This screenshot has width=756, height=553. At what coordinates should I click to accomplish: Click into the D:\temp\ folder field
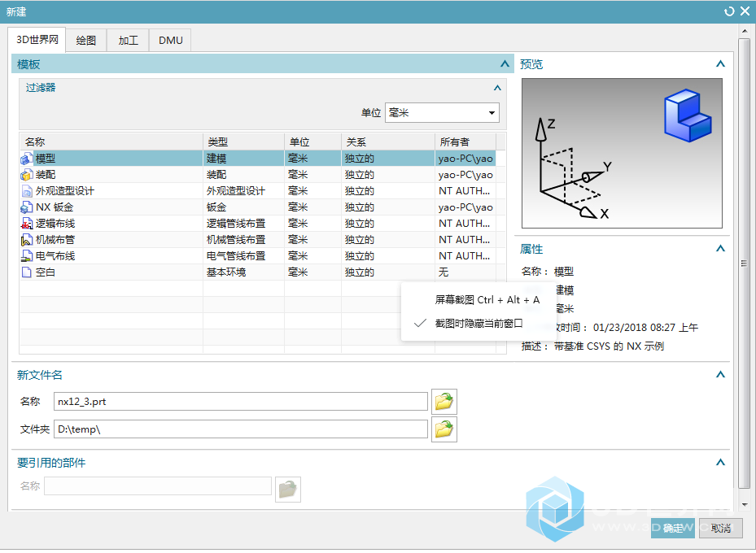(241, 429)
